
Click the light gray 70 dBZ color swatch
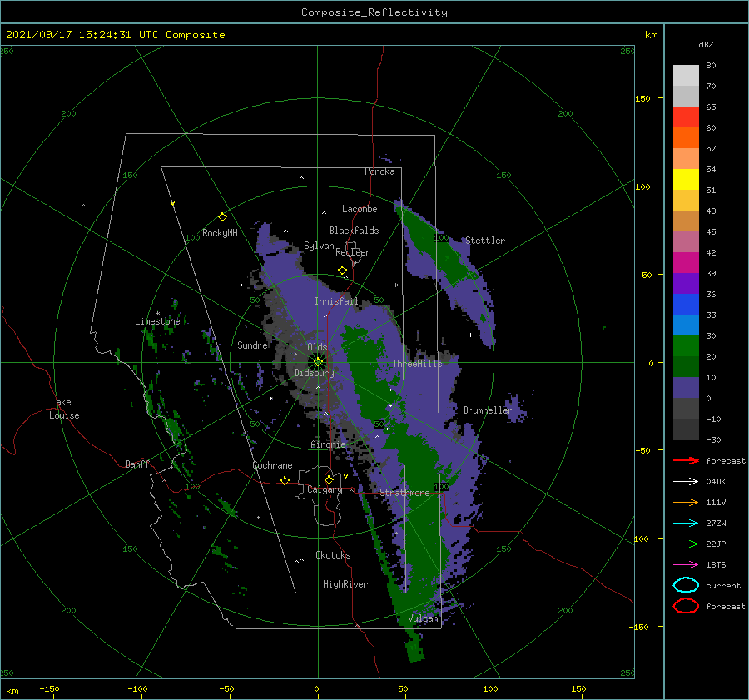click(x=686, y=76)
